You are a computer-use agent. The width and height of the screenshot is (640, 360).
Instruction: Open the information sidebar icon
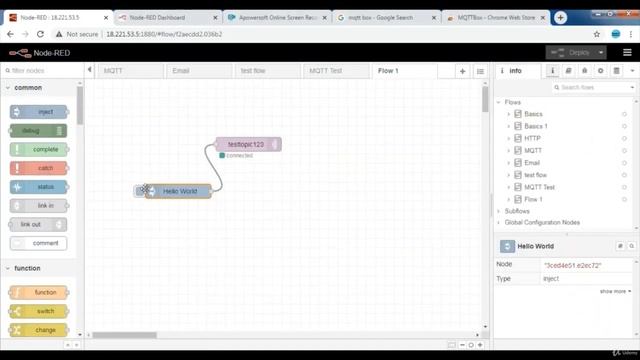point(552,71)
